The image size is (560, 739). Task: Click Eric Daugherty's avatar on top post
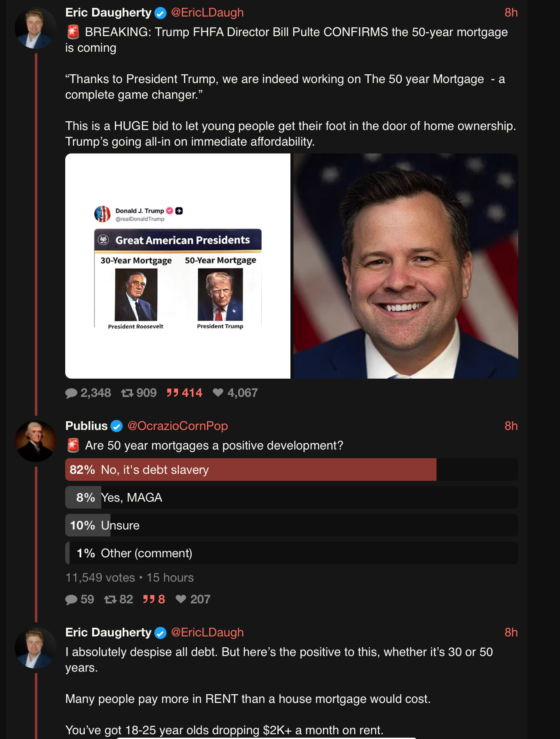[x=36, y=28]
